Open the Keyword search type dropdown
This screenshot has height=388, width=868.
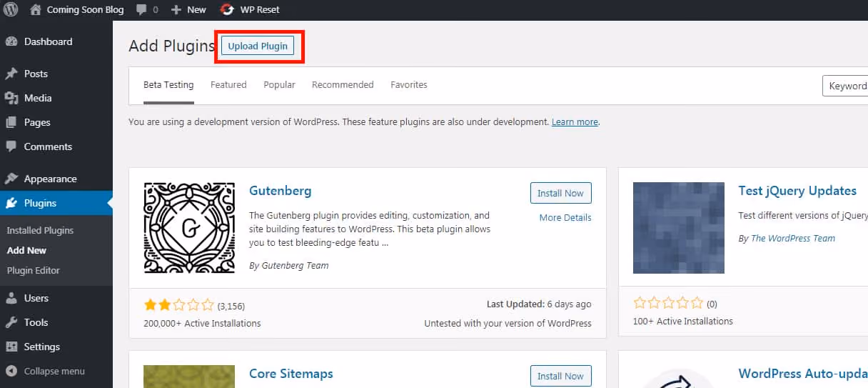tap(846, 86)
